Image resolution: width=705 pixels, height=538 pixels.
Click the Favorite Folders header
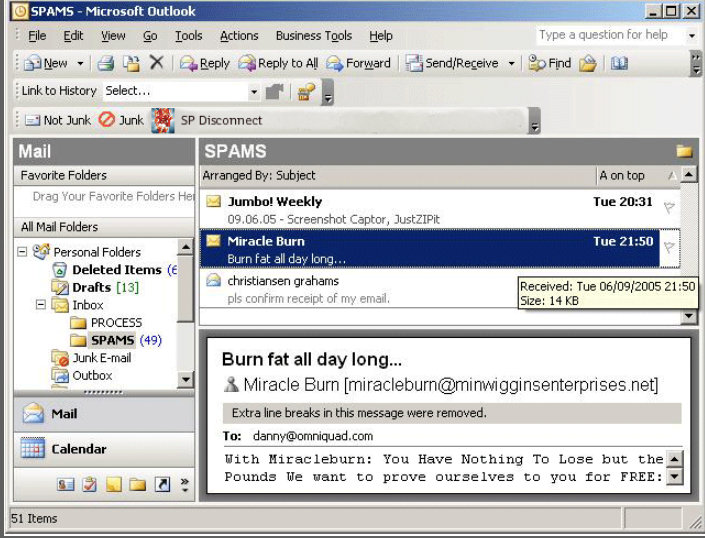(x=104, y=175)
